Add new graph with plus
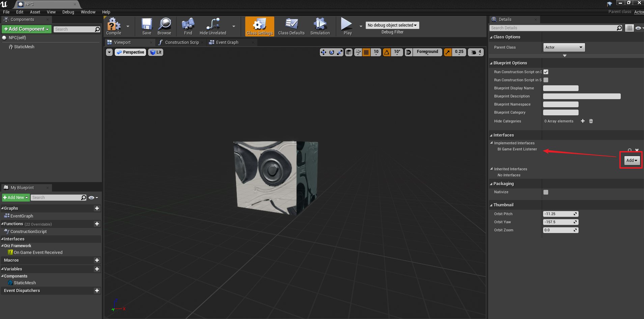Viewport: 644px width, 319px height. pos(97,208)
